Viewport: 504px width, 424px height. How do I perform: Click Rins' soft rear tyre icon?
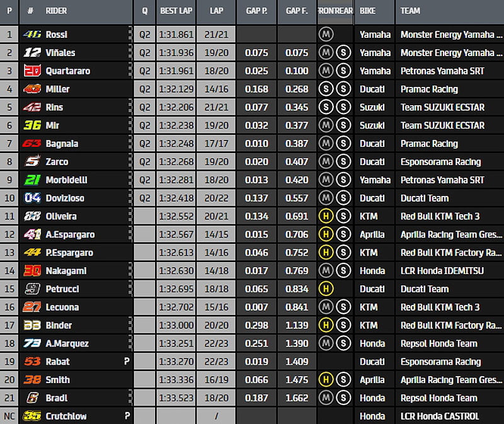tap(343, 107)
